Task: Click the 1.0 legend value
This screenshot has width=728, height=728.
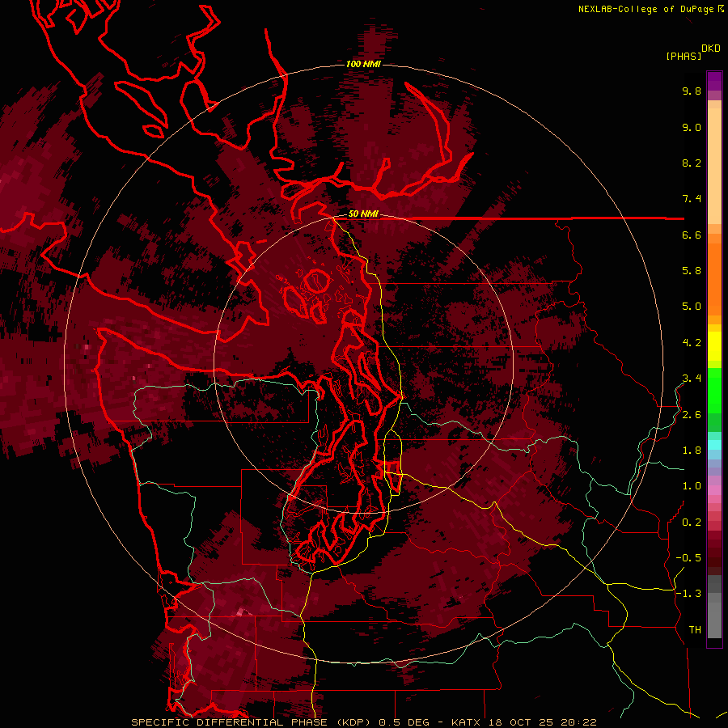Action: click(692, 486)
